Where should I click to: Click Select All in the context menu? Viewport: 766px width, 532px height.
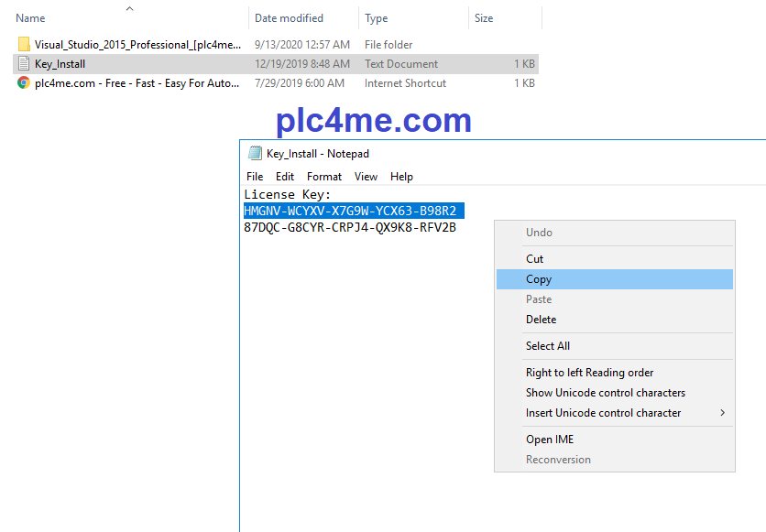(548, 346)
